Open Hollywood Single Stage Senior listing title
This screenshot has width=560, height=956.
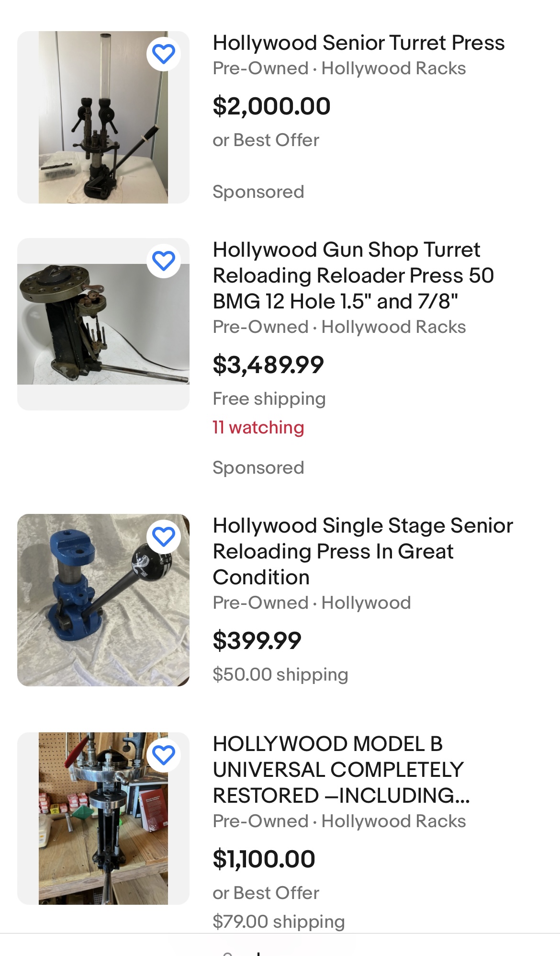[363, 551]
